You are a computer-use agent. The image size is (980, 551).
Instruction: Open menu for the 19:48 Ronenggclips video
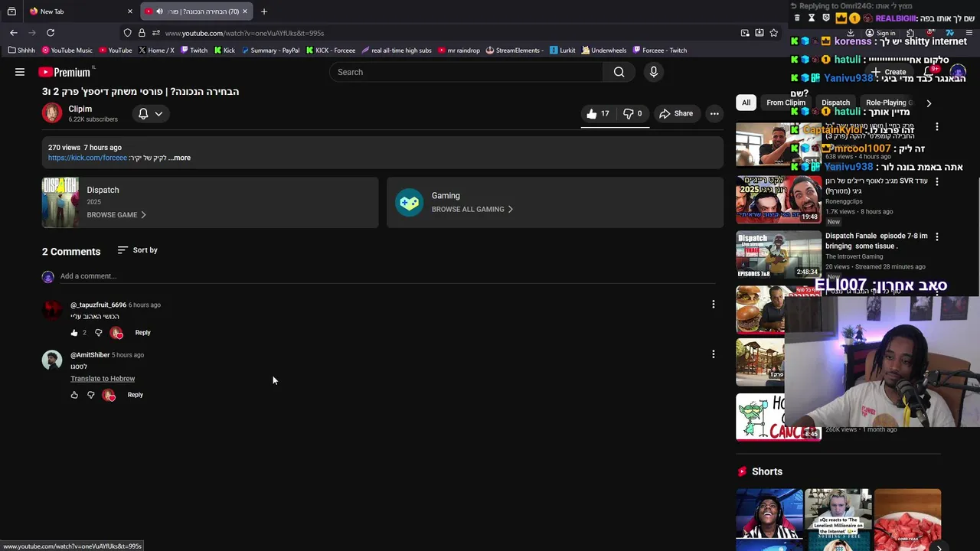[x=936, y=181]
